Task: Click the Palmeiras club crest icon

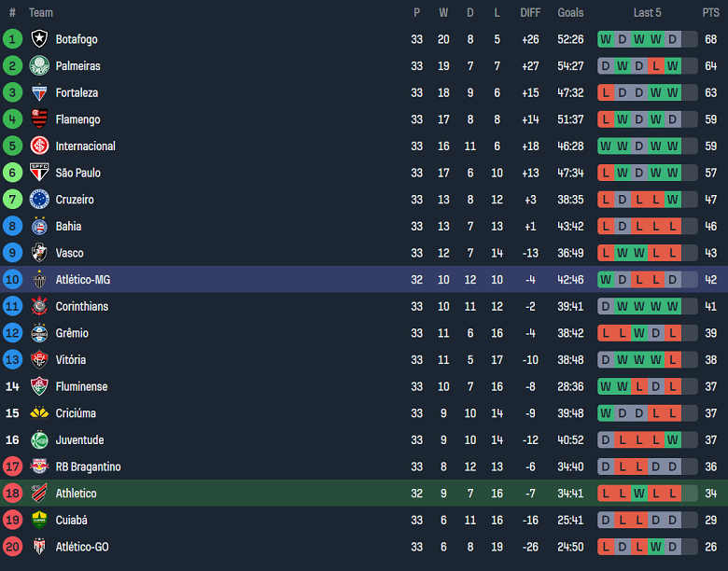Action: tap(39, 66)
